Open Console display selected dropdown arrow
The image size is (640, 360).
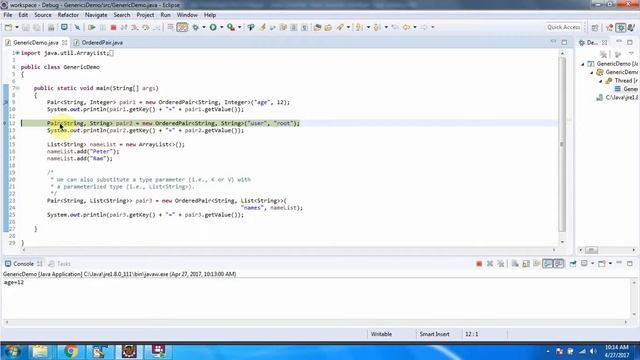tap(592, 264)
